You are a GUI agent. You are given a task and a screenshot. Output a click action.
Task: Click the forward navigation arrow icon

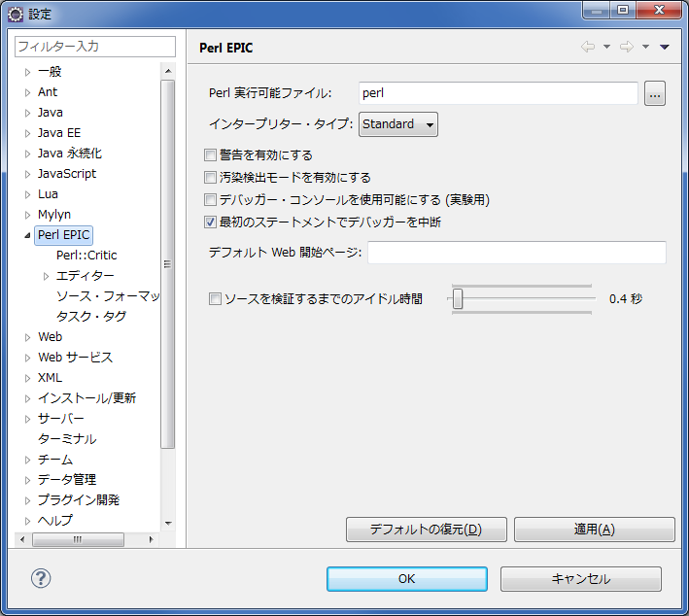[627, 47]
